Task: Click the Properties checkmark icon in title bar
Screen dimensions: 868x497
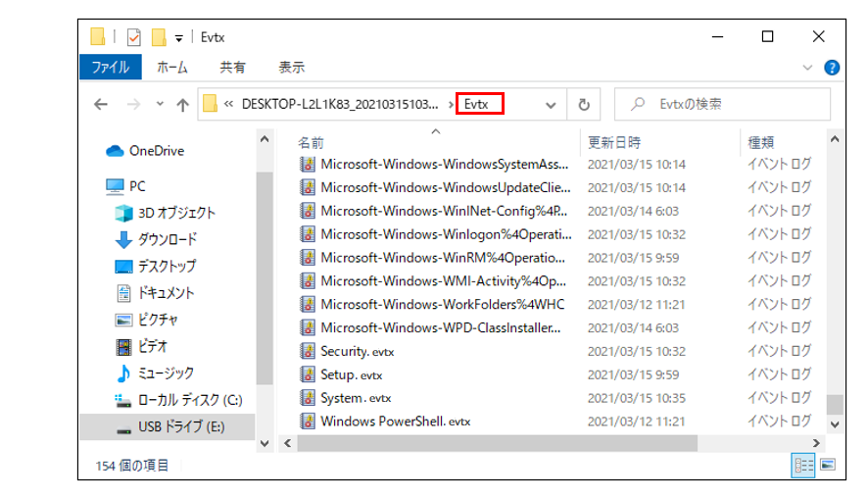Action: tap(133, 37)
